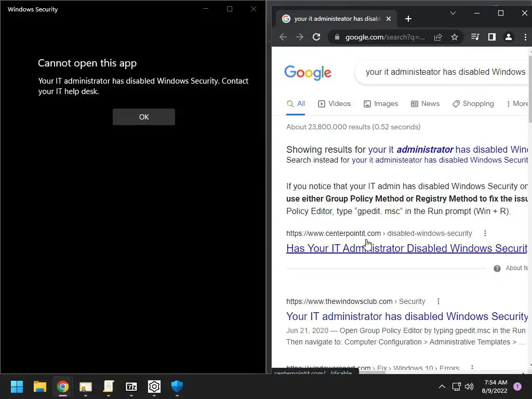This screenshot has width=532, height=399.
Task: Close the Windows Security window
Action: pos(254,9)
